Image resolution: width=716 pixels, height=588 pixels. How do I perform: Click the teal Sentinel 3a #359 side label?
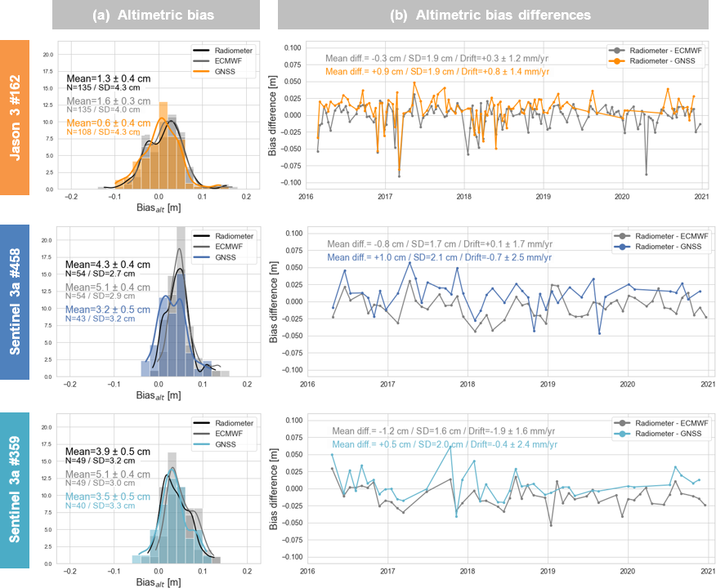coord(17,490)
